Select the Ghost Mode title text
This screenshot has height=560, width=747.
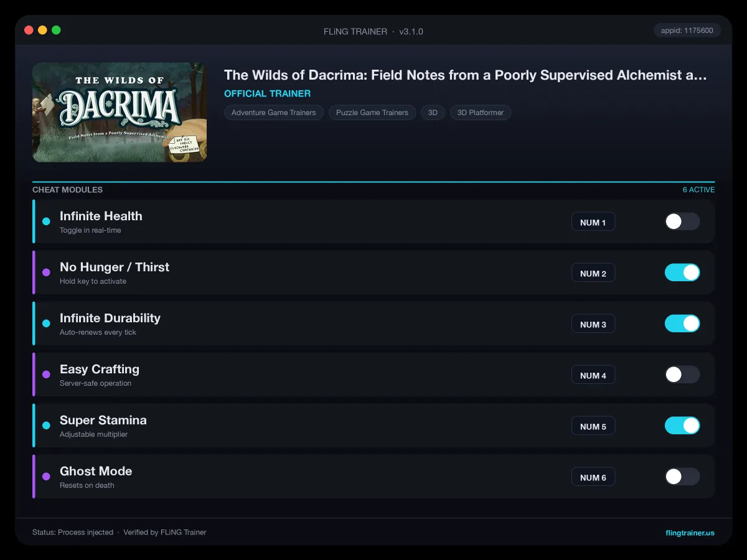pyautogui.click(x=96, y=471)
